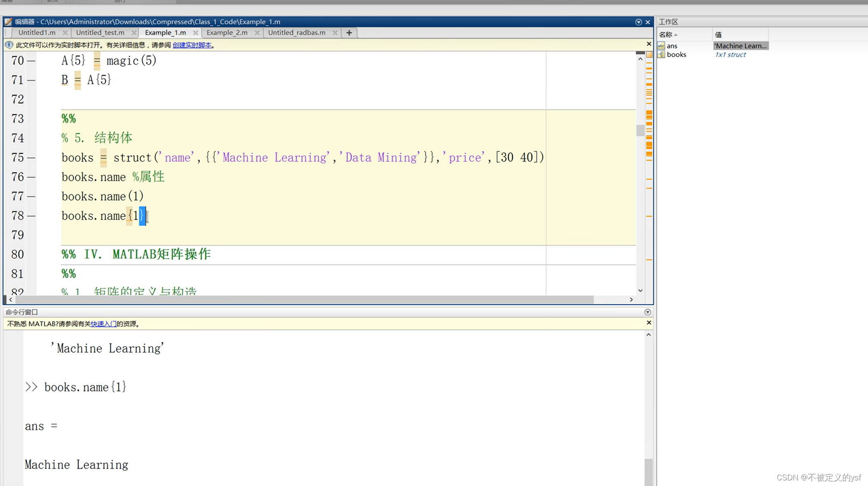Open the editor panel actions dropdown
This screenshot has width=868, height=486.
pos(639,22)
